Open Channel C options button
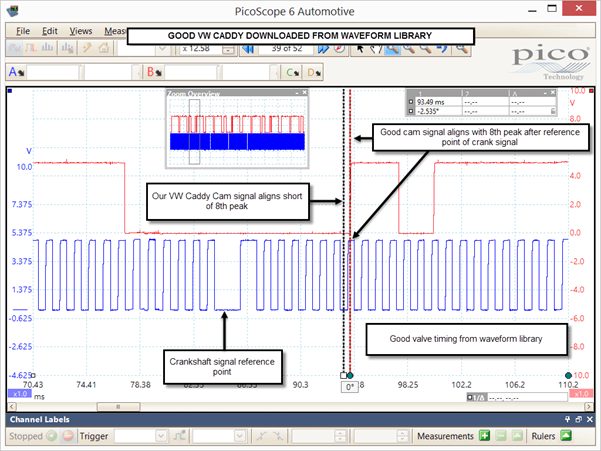601x451 pixels. pyautogui.click(x=293, y=72)
